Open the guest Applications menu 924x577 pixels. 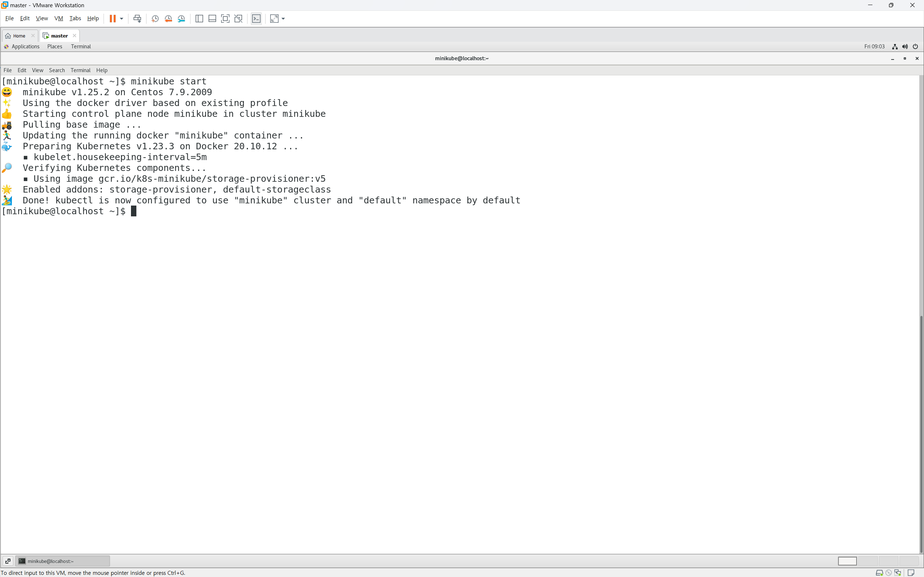[25, 47]
